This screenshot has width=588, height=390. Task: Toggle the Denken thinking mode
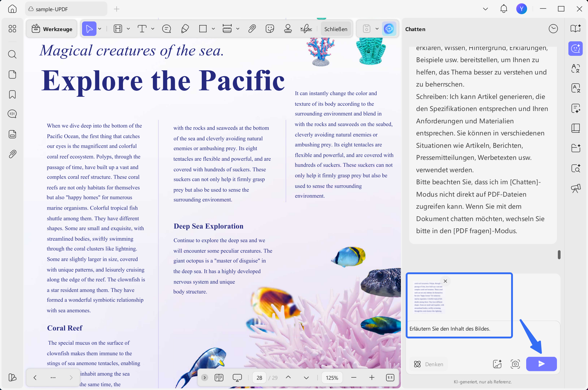(428, 364)
